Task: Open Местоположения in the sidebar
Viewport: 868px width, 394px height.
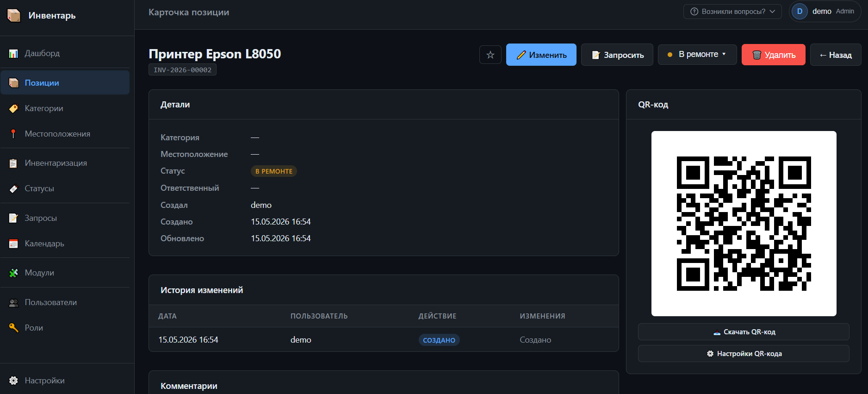Action: coord(65,134)
